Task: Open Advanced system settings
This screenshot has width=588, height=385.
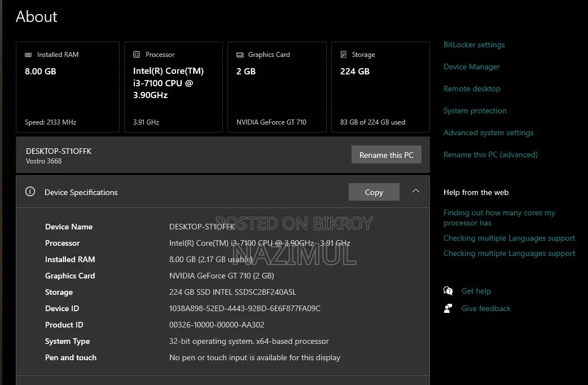Action: pyautogui.click(x=488, y=132)
